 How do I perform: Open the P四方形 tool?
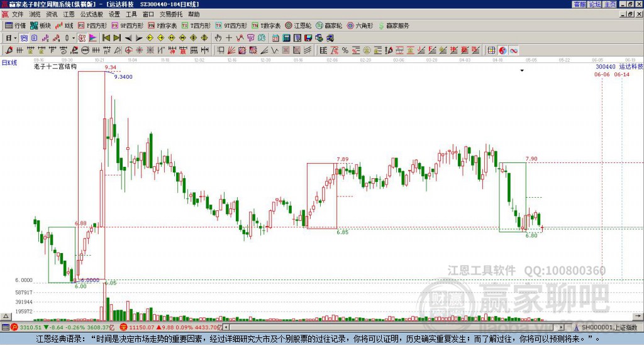[x=92, y=25]
